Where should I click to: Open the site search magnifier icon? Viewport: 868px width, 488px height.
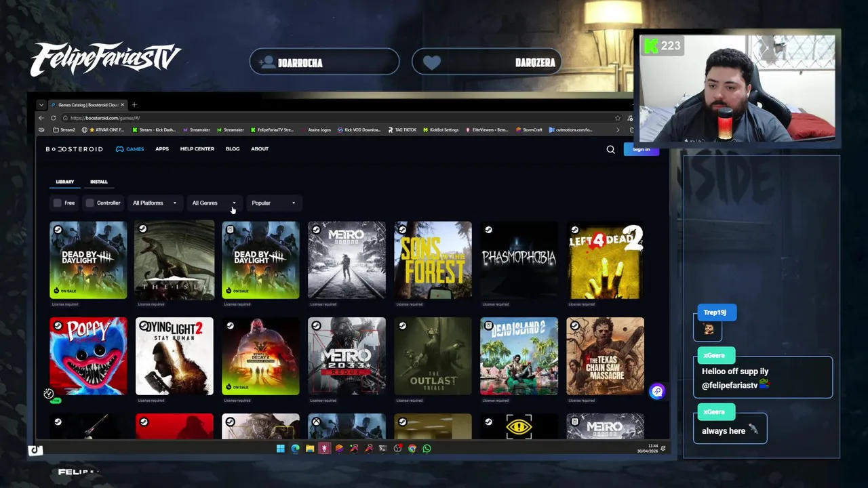610,149
